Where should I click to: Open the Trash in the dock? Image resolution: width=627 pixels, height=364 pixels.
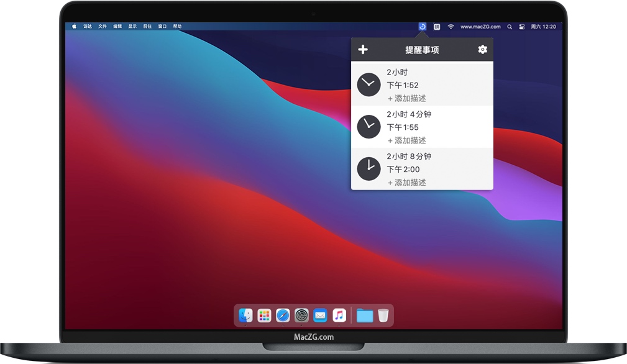pyautogui.click(x=383, y=316)
